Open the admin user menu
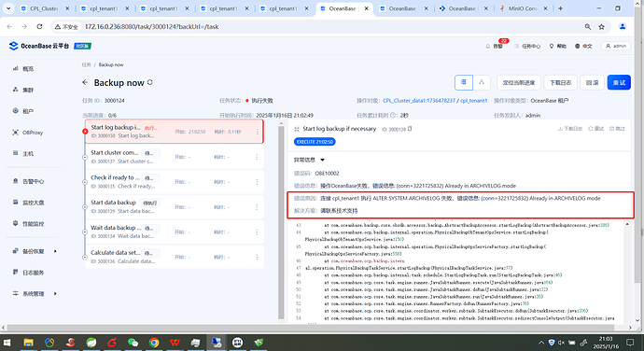The image size is (644, 351). (616, 46)
